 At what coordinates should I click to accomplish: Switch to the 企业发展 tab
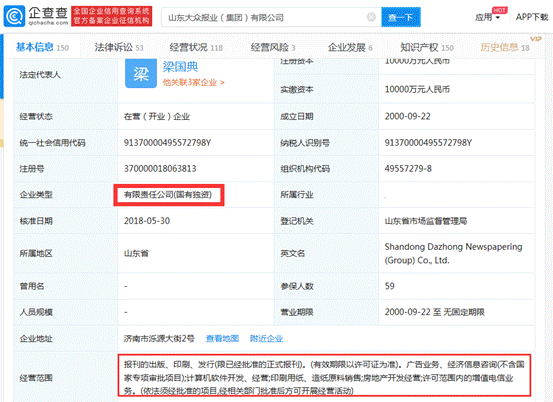350,47
